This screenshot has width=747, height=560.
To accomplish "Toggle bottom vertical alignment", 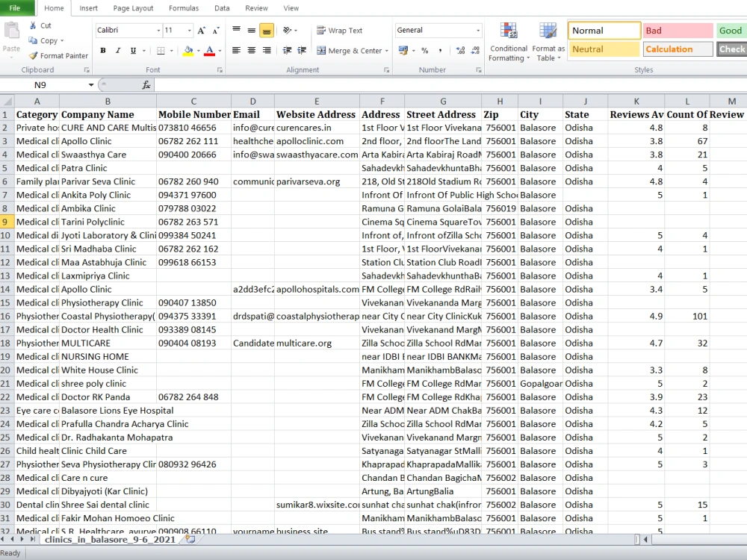I will pyautogui.click(x=267, y=31).
